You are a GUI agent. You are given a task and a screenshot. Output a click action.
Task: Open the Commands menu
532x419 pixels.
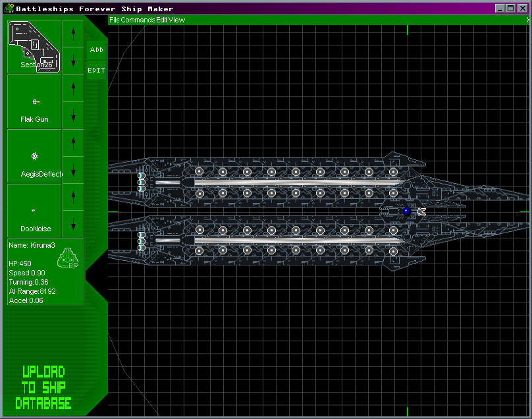pyautogui.click(x=138, y=20)
